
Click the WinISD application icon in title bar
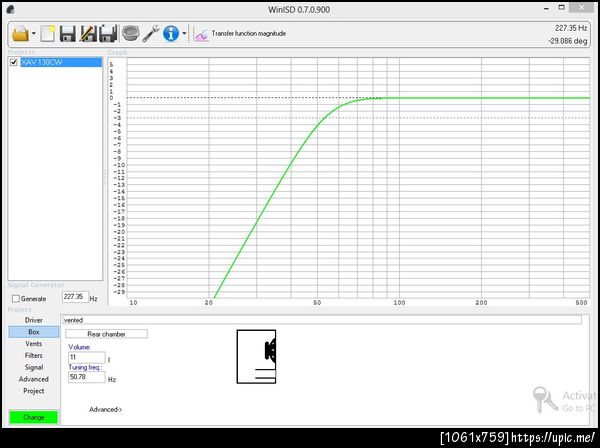(x=10, y=10)
